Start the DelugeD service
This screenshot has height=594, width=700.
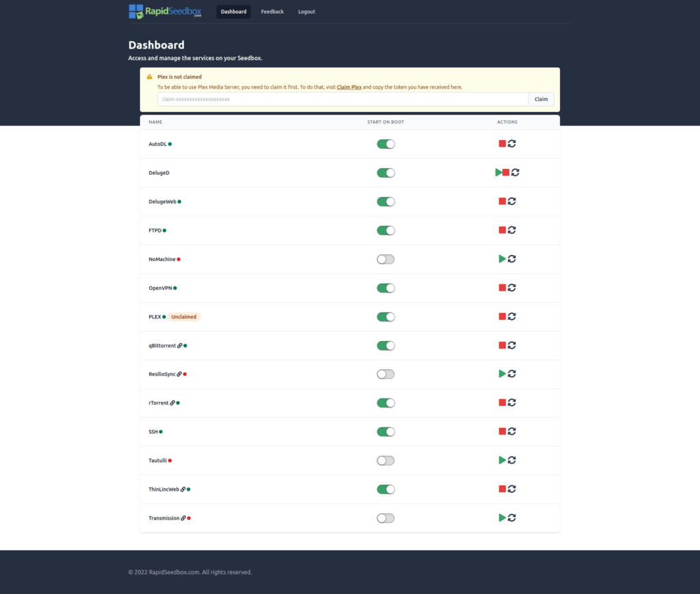point(498,172)
